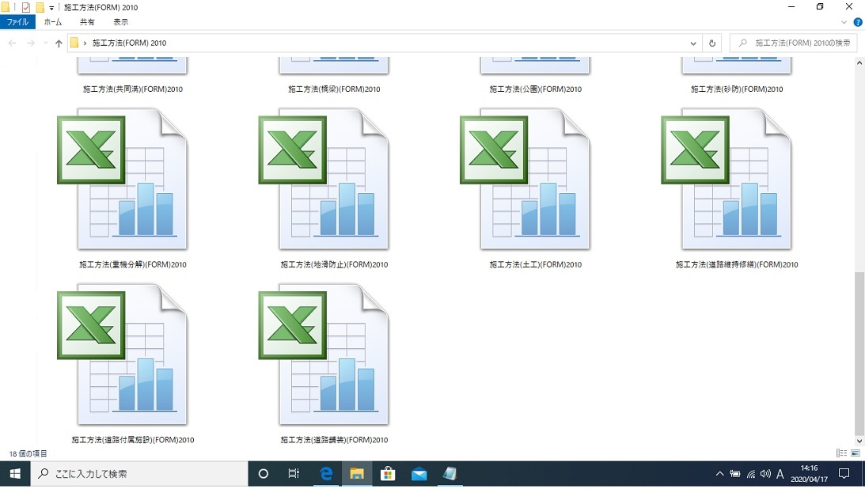The width and height of the screenshot is (865, 504).
Task: Expand the breadcrumb chevron before 施工方法(FORM) 2010
Action: click(x=85, y=43)
